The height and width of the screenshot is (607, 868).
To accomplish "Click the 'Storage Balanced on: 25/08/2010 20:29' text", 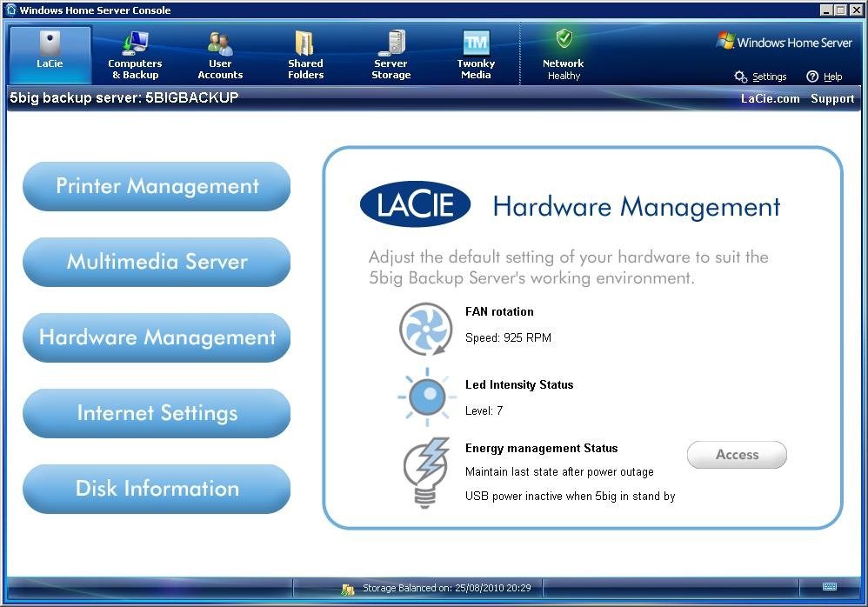I will [447, 588].
